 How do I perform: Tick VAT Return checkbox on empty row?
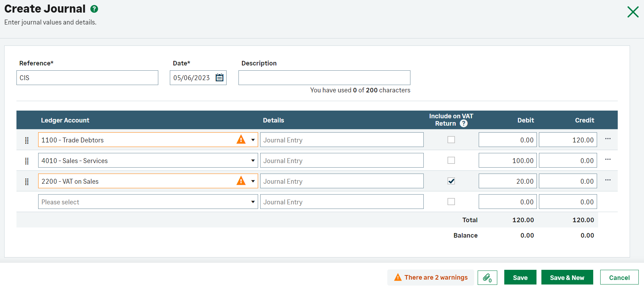(451, 202)
